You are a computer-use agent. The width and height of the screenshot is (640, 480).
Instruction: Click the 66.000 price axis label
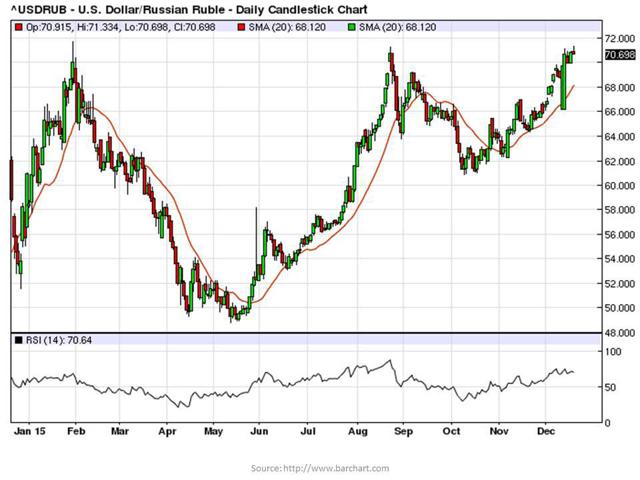coord(620,112)
